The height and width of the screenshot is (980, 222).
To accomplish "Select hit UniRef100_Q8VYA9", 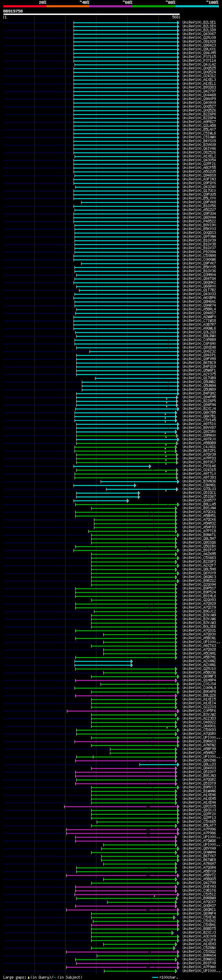I will (199, 848).
